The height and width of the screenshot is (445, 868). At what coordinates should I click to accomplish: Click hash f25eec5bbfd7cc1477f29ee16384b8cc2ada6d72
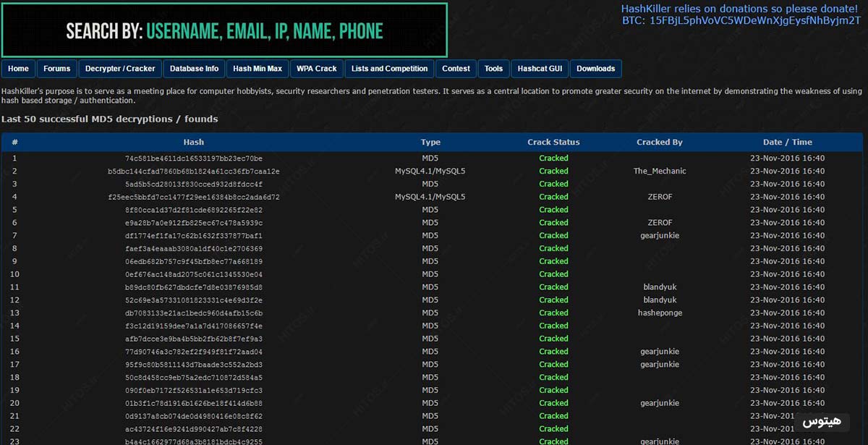(x=194, y=197)
